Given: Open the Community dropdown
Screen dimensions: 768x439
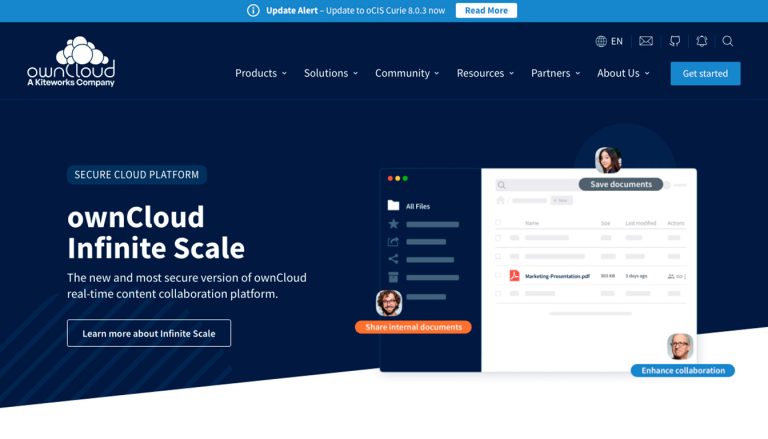Looking at the screenshot, I should (x=407, y=73).
